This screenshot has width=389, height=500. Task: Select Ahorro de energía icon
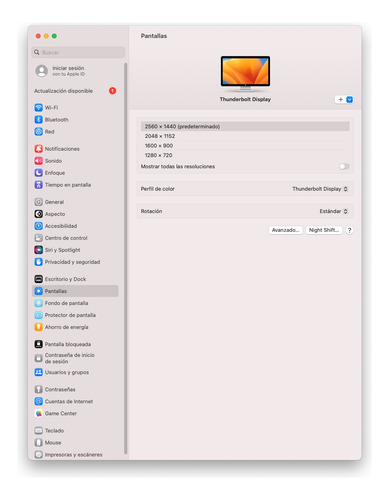pyautogui.click(x=39, y=327)
